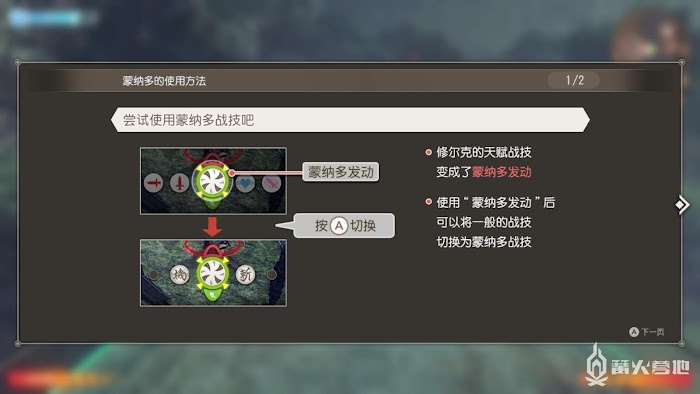The width and height of the screenshot is (700, 394).
Task: Select the left Monado art kanji icon
Action: tap(179, 274)
